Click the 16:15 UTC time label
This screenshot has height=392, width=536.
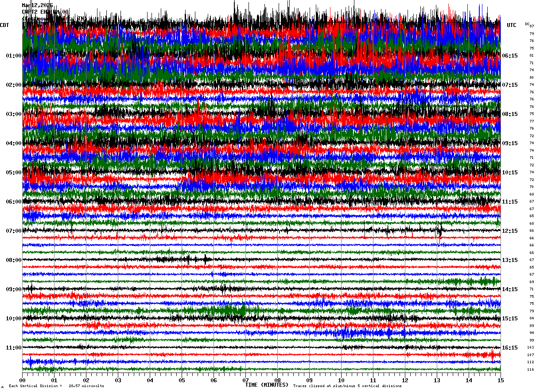[510, 348]
